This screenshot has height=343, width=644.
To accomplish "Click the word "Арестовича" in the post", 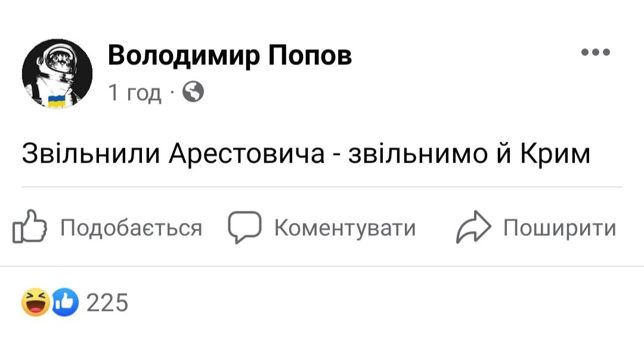I will tap(246, 154).
